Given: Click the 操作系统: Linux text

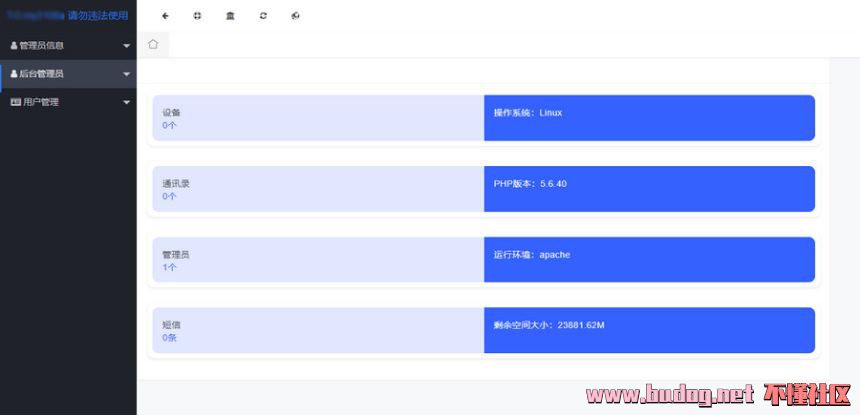Looking at the screenshot, I should (528, 113).
